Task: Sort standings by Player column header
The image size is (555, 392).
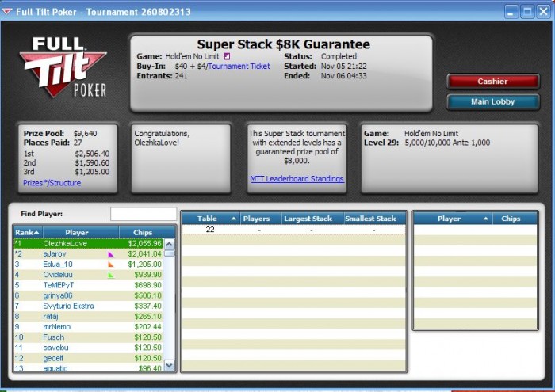Action: (x=81, y=232)
